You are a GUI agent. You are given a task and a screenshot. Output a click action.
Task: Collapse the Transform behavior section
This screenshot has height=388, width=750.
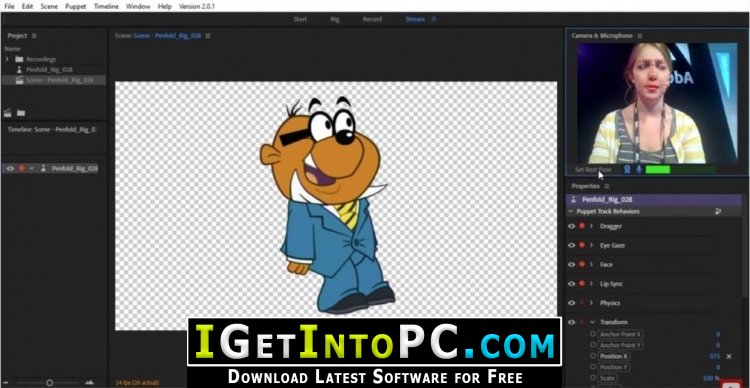592,322
